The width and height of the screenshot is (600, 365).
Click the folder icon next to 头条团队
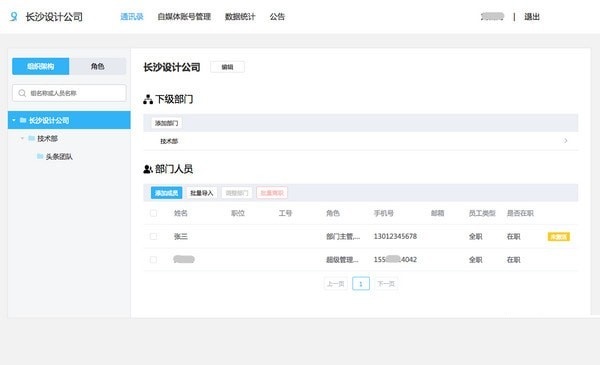tap(40, 156)
